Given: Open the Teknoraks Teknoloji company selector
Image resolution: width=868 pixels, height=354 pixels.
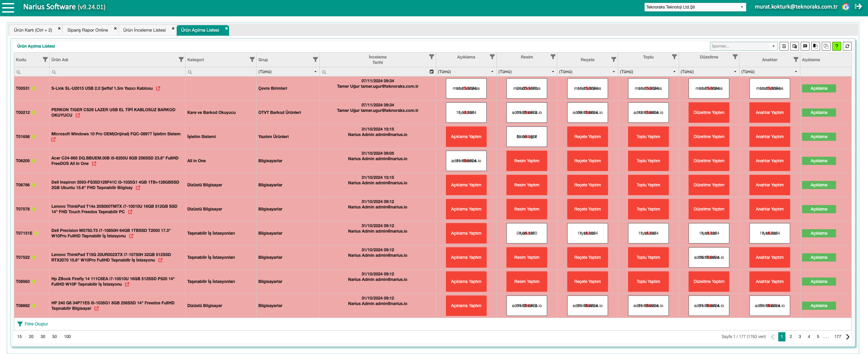Looking at the screenshot, I should tap(695, 7).
